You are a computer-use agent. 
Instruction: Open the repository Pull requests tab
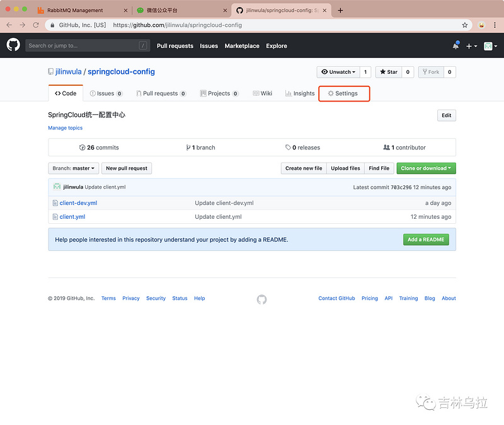click(x=161, y=93)
